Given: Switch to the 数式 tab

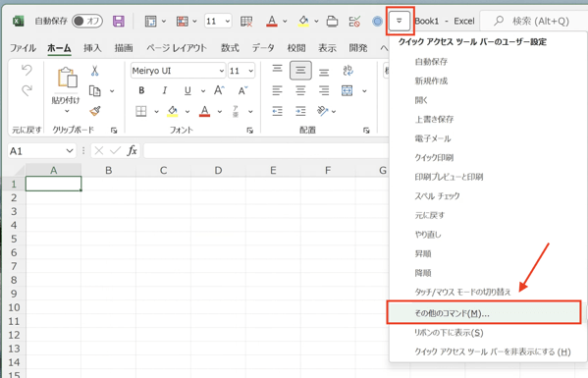Looking at the screenshot, I should (230, 48).
